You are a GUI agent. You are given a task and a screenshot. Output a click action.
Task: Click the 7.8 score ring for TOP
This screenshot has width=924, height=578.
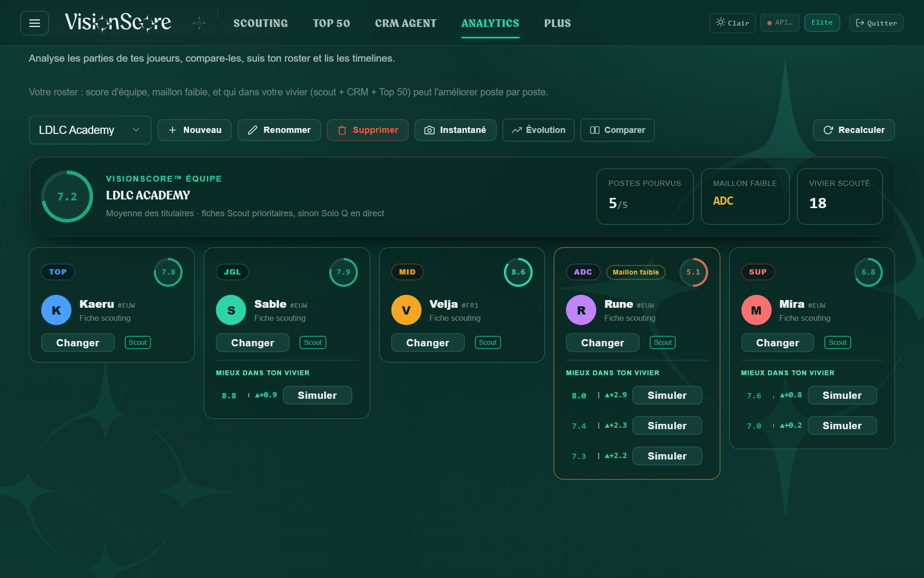click(x=168, y=272)
